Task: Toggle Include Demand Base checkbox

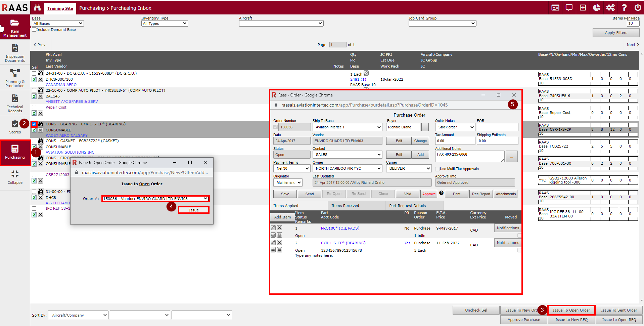Action: coord(34,30)
